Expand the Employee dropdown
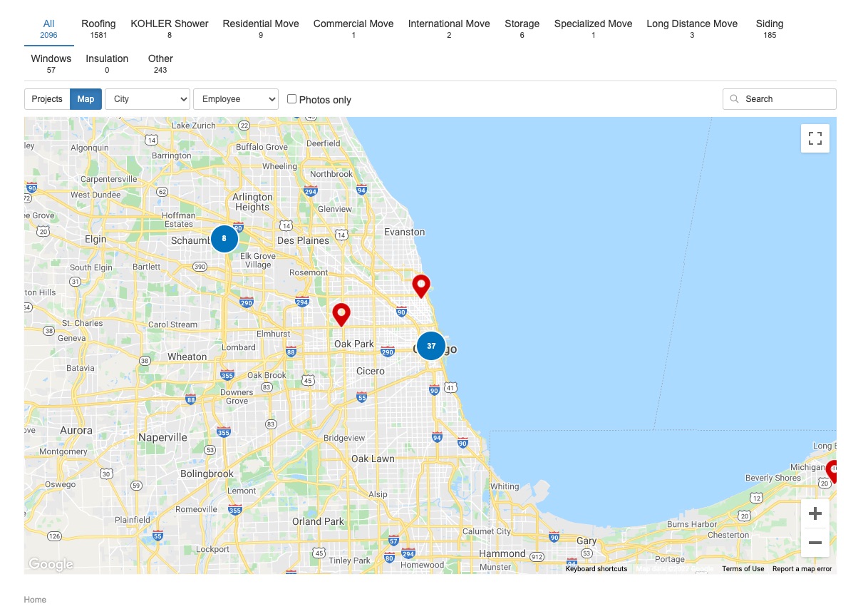The width and height of the screenshot is (868, 609). 235,99
